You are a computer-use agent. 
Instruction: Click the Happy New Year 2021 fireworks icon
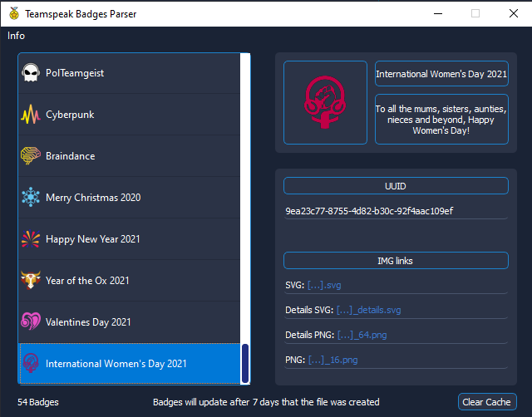[x=31, y=239]
